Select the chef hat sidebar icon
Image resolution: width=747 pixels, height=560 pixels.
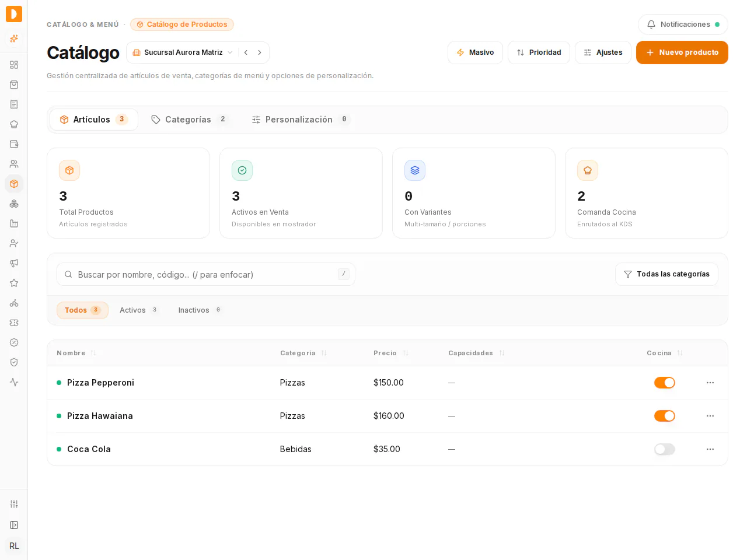[x=14, y=124]
